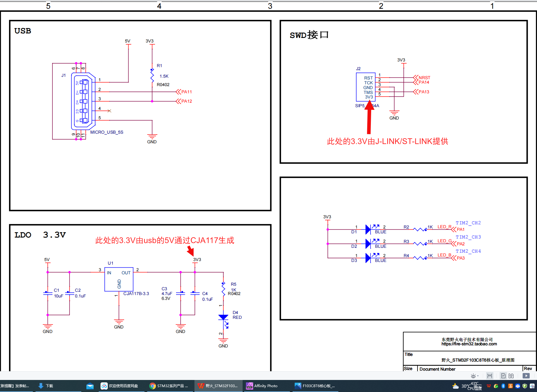The width and height of the screenshot is (537, 392).
Task: Click the MICRO_USB_5S connector label
Action: point(107,132)
